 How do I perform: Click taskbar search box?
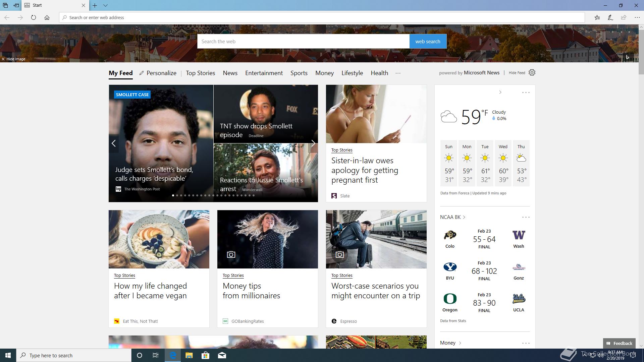click(74, 355)
